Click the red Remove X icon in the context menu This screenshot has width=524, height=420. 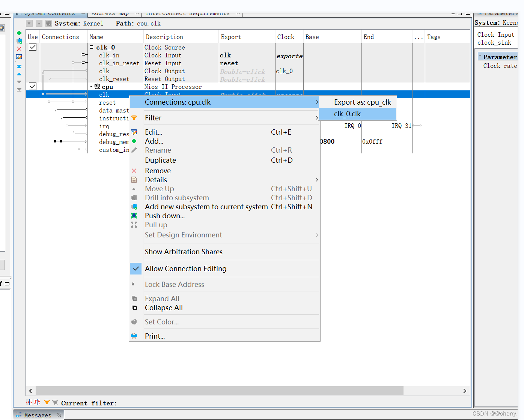[x=134, y=171]
